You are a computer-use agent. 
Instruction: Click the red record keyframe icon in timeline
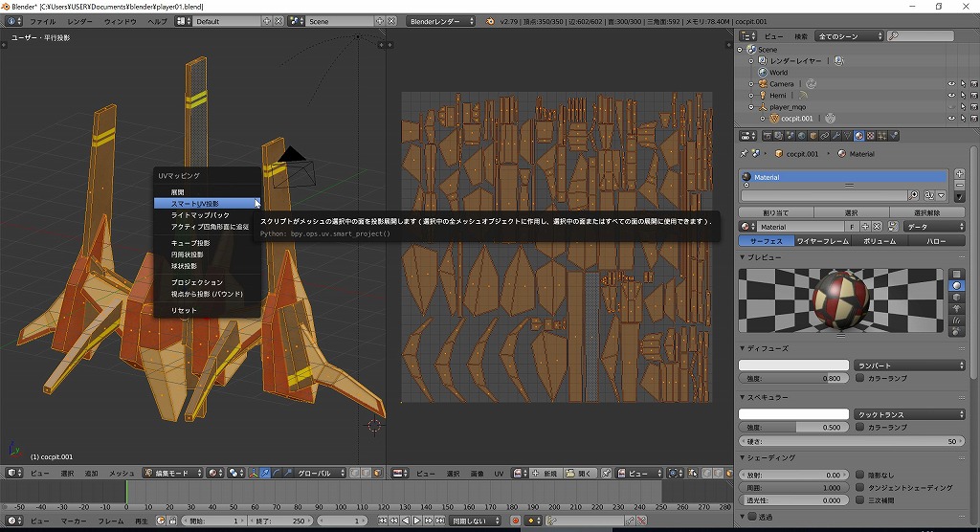pos(515,521)
